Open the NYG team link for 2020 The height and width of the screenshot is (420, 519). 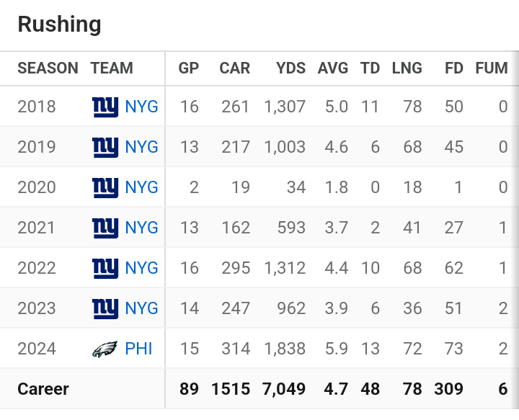(141, 187)
